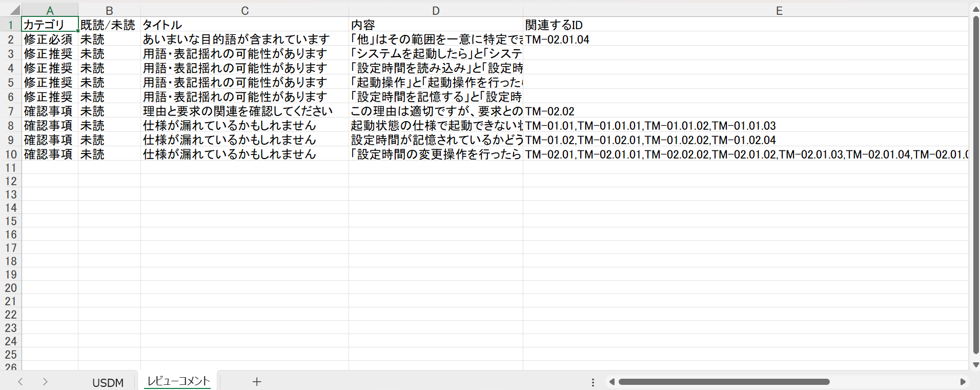Select the レビューコメント sheet tab
The height and width of the screenshot is (390, 980).
tap(178, 381)
